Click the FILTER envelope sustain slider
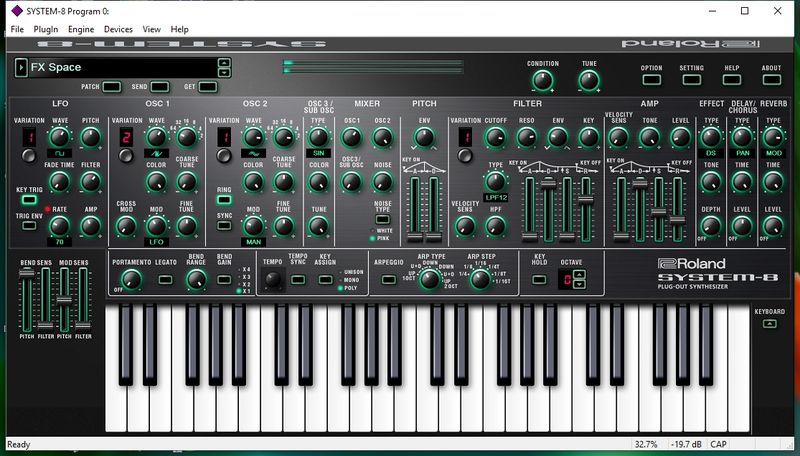This screenshot has width=800, height=456. [x=567, y=238]
